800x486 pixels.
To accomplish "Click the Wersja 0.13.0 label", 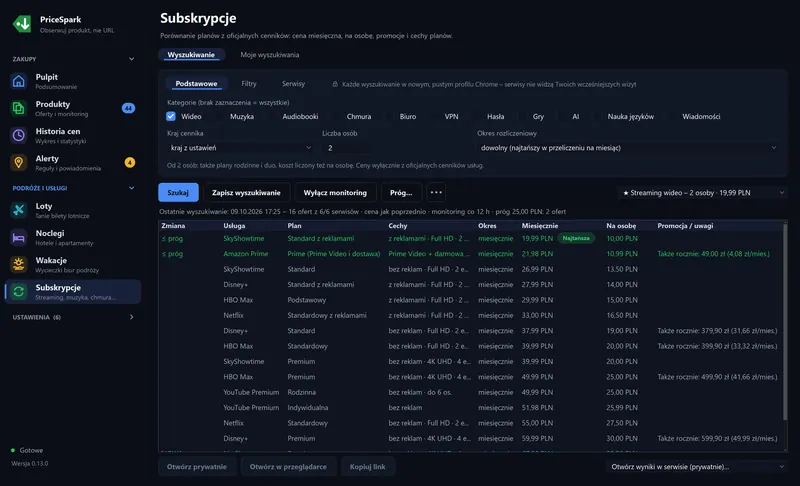I will tap(30, 464).
